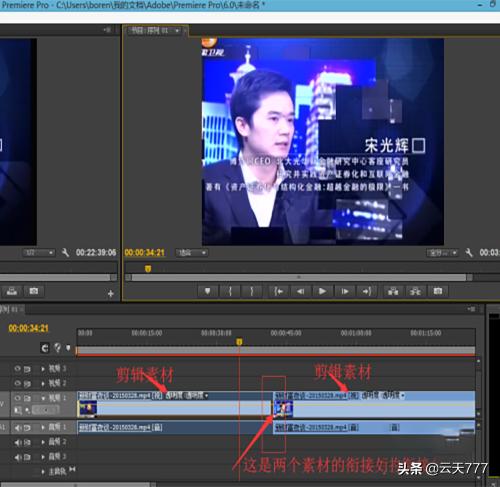Screen dimensions: 500x487
Task: Click the icon next to snap in timeline
Action: [x=57, y=348]
